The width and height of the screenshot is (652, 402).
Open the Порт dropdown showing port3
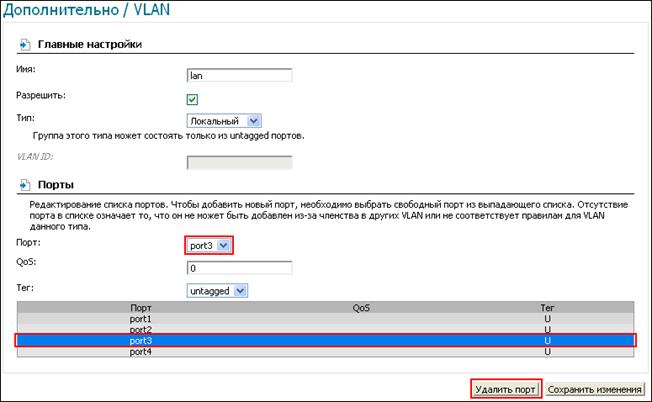[x=209, y=246]
